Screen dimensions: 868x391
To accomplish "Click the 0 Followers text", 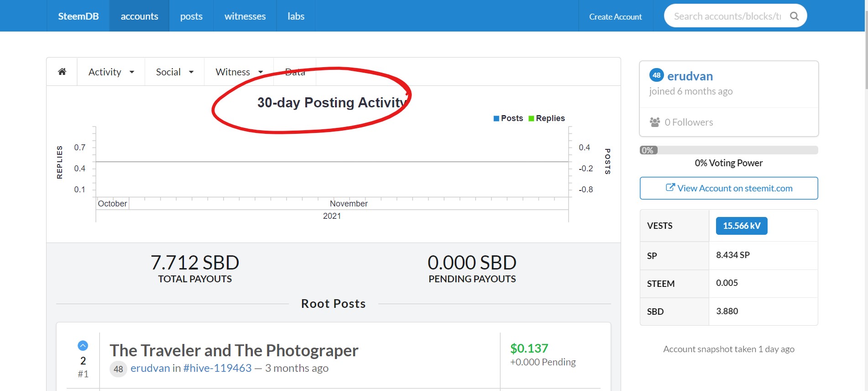I will pos(689,122).
